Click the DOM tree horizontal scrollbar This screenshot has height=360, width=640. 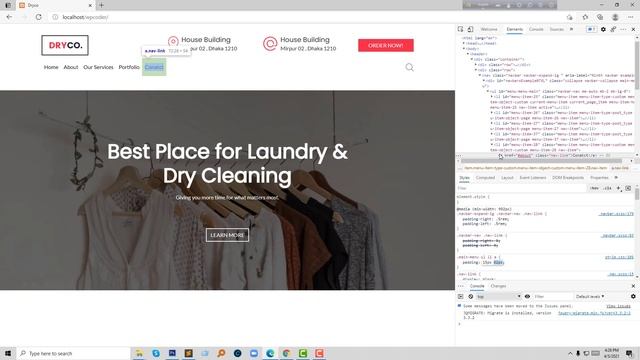[x=541, y=161]
